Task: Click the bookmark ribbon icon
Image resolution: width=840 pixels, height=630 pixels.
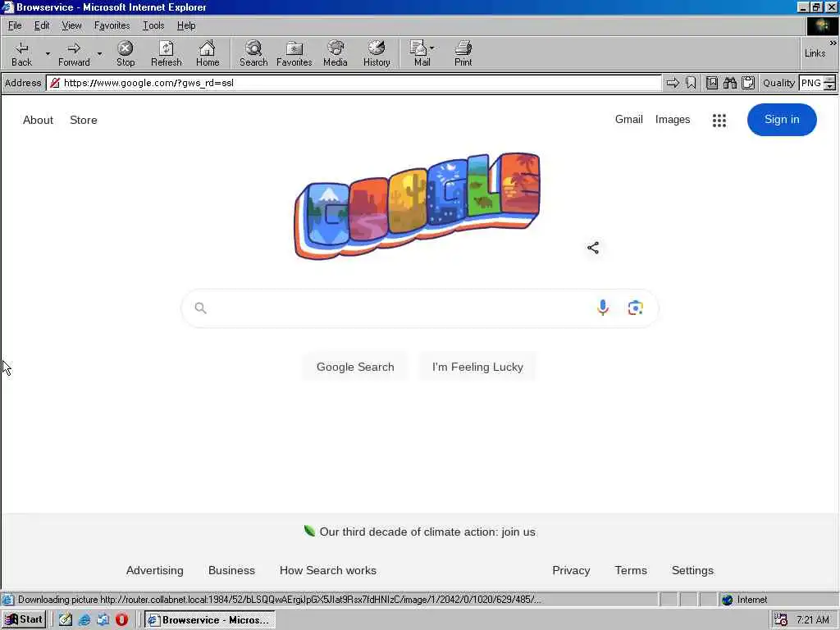Action: pyautogui.click(x=691, y=83)
